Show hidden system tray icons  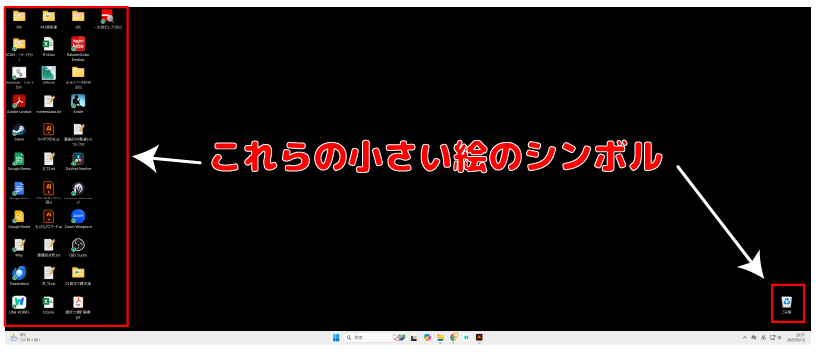click(x=744, y=337)
